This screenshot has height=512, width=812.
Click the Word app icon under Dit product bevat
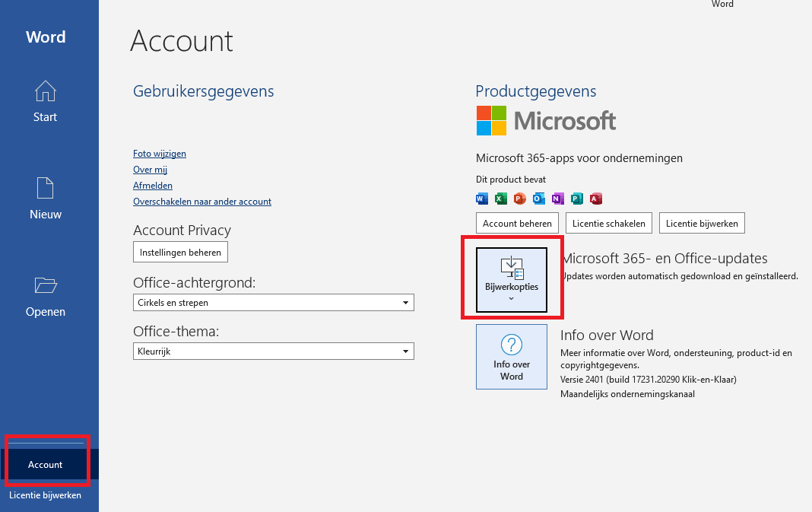(x=481, y=199)
